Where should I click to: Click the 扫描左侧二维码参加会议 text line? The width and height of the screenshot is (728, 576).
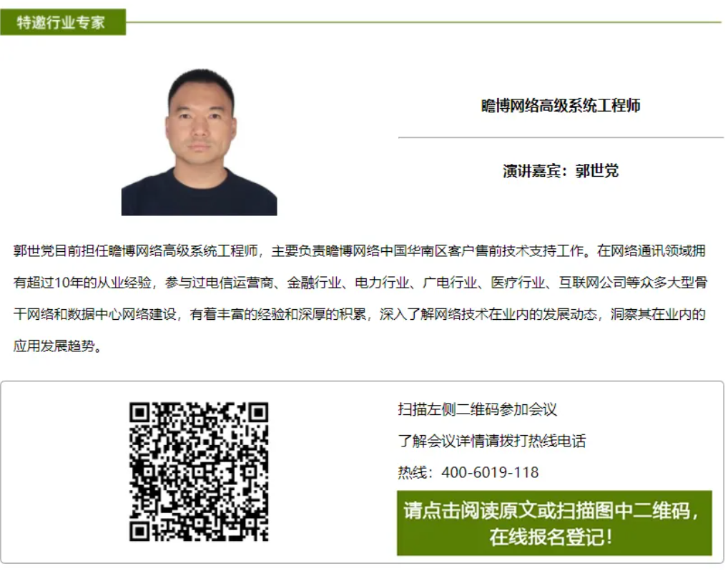[477, 409]
